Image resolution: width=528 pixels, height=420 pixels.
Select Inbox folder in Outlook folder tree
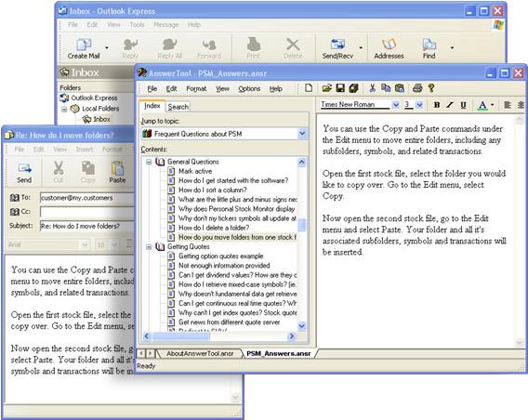(x=97, y=119)
